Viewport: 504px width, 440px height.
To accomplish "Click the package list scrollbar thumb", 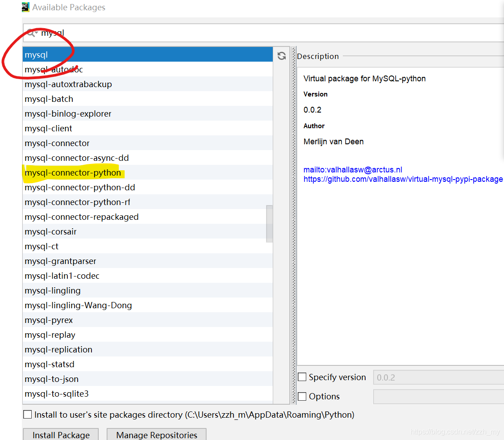I will coord(269,223).
